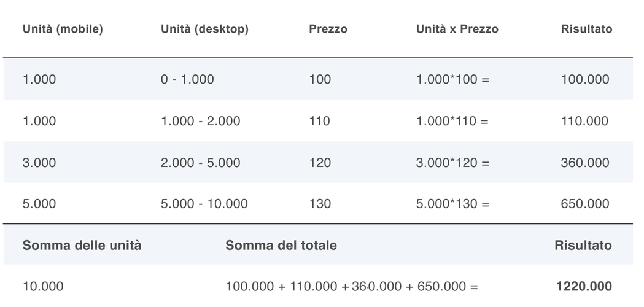The image size is (644, 307).
Task: Click the result cell showing 110.000
Action: pyautogui.click(x=585, y=121)
